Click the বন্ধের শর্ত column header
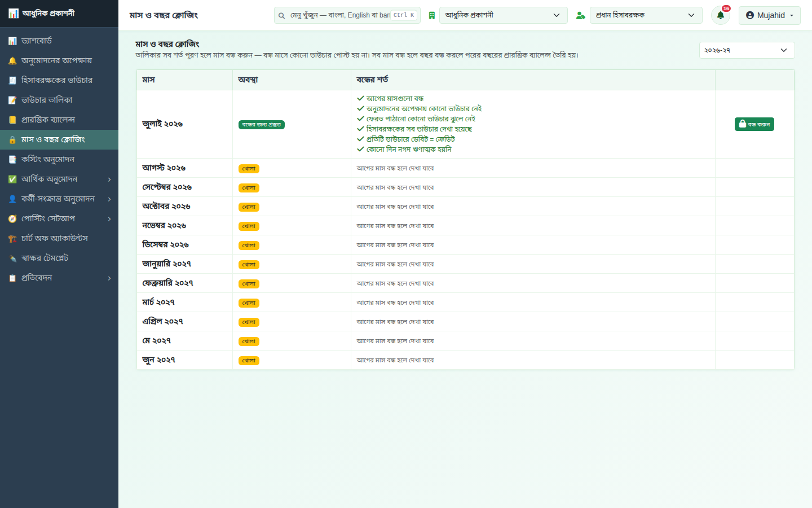Screen dimensions: 812x508 [x=533, y=80]
